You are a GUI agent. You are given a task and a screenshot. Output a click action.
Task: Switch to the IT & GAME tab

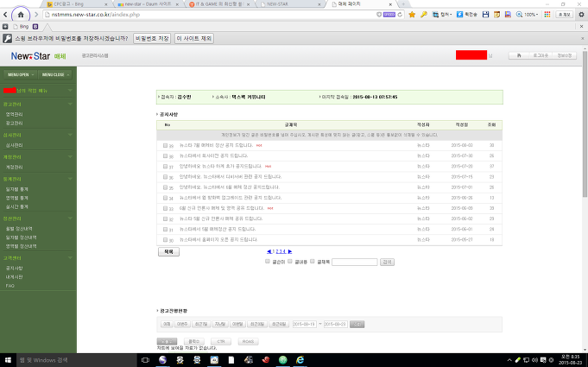pos(220,4)
